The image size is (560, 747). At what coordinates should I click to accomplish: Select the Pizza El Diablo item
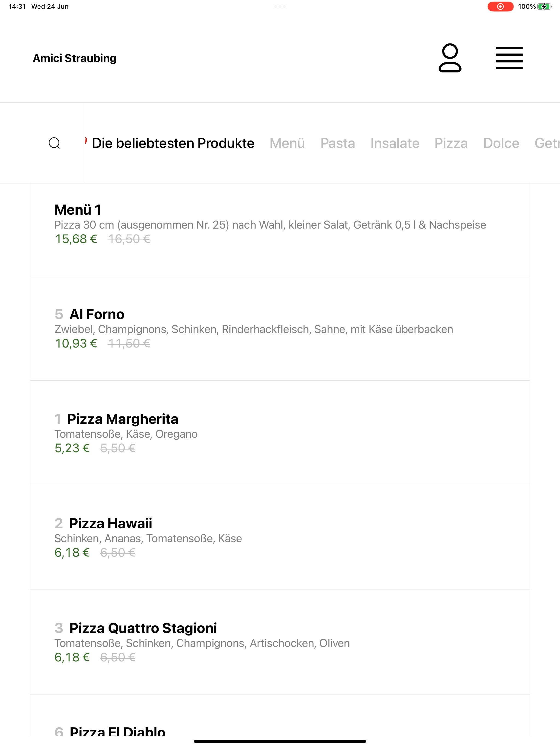280,716
